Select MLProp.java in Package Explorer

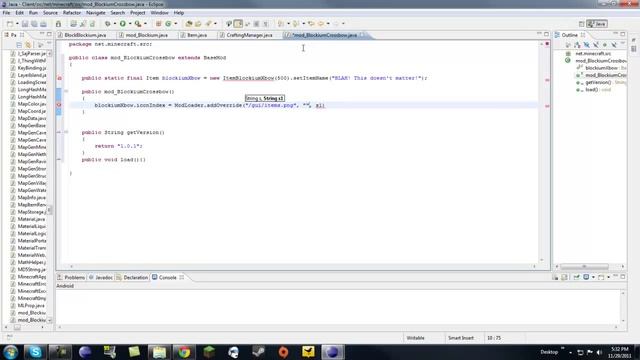(x=31, y=305)
